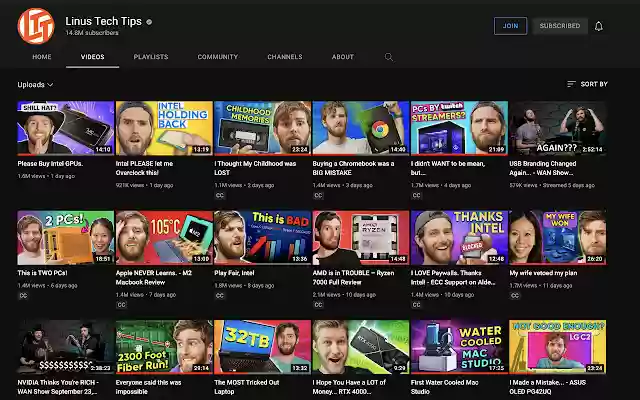This screenshot has height=400, width=640.
Task: Open the 'Please Buy Intel GPUs.' title link
Action: (x=50, y=164)
